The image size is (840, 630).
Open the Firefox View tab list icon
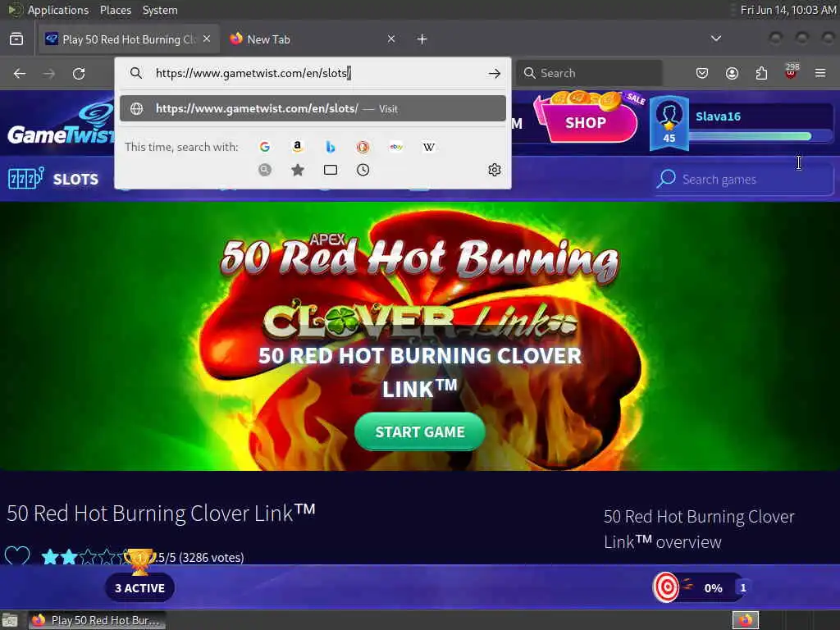coord(16,39)
